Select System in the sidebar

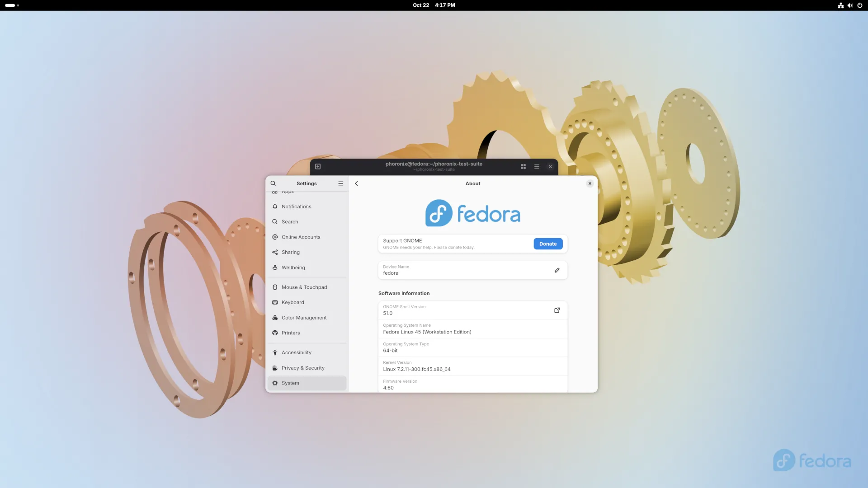(x=307, y=383)
